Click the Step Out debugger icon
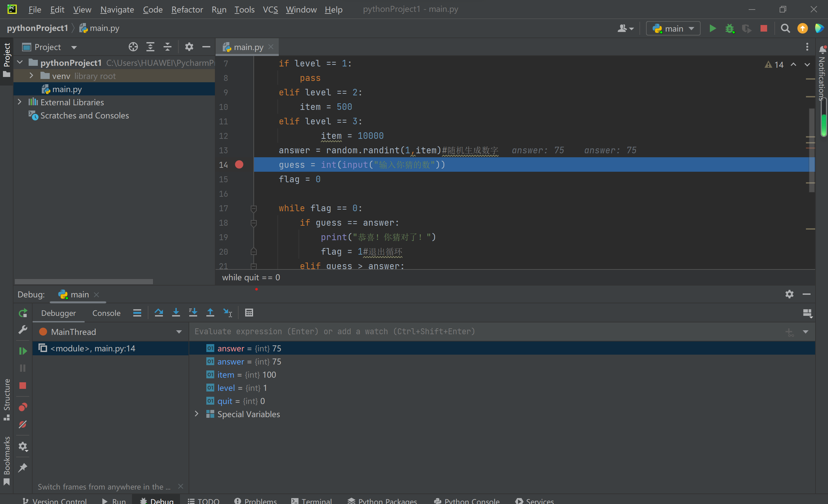The image size is (828, 504). coord(210,313)
